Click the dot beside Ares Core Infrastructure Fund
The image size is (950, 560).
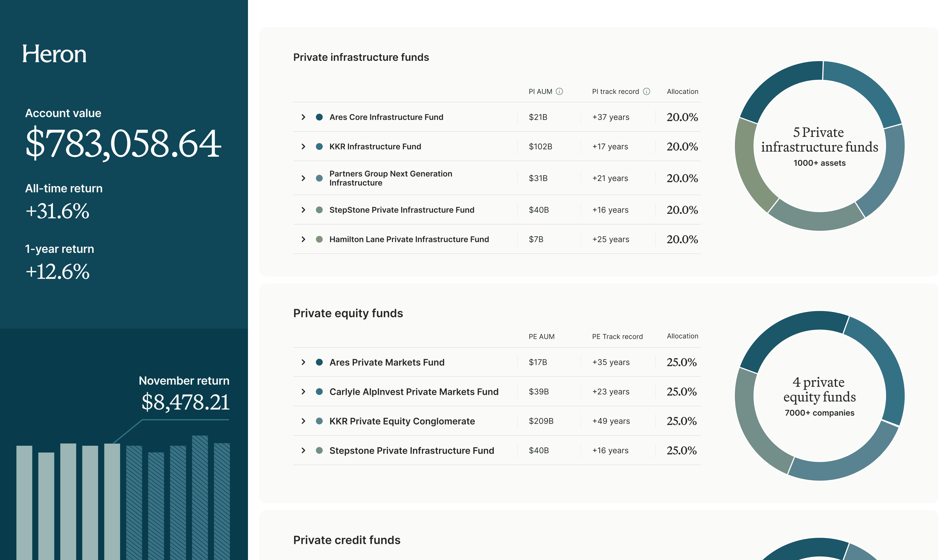pos(319,117)
